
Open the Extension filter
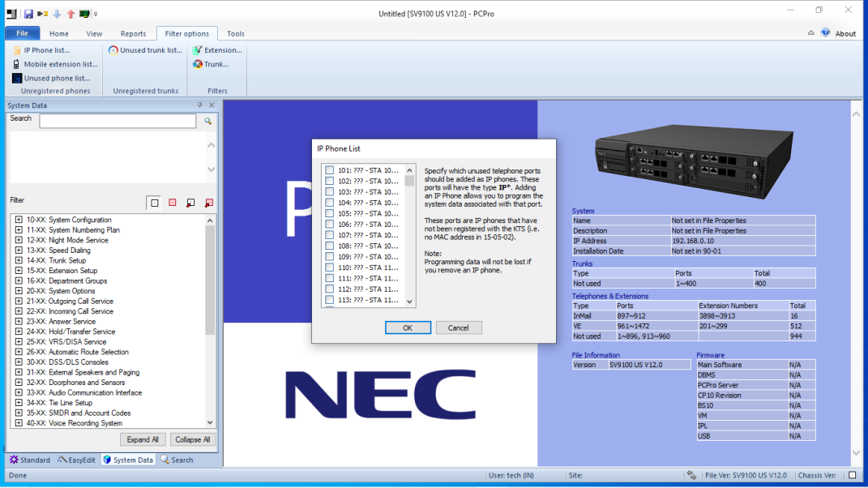(216, 50)
